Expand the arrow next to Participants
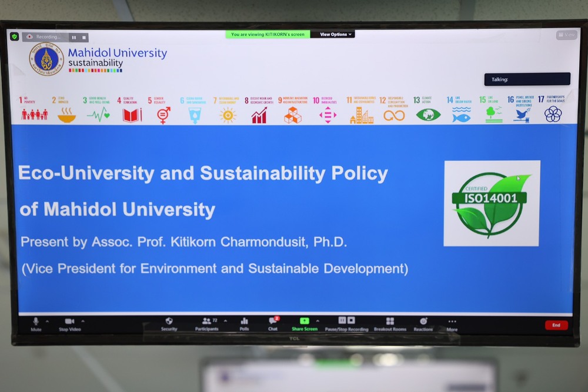This screenshot has height=392, width=588. [x=225, y=321]
